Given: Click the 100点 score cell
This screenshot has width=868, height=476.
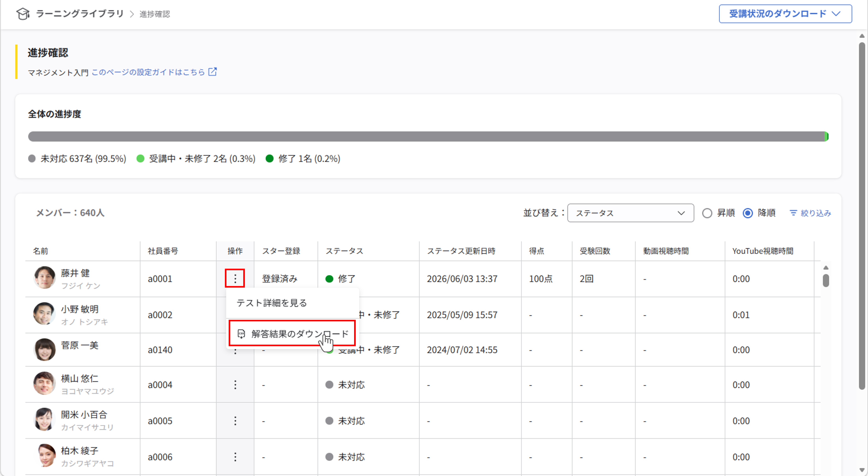Looking at the screenshot, I should point(541,279).
